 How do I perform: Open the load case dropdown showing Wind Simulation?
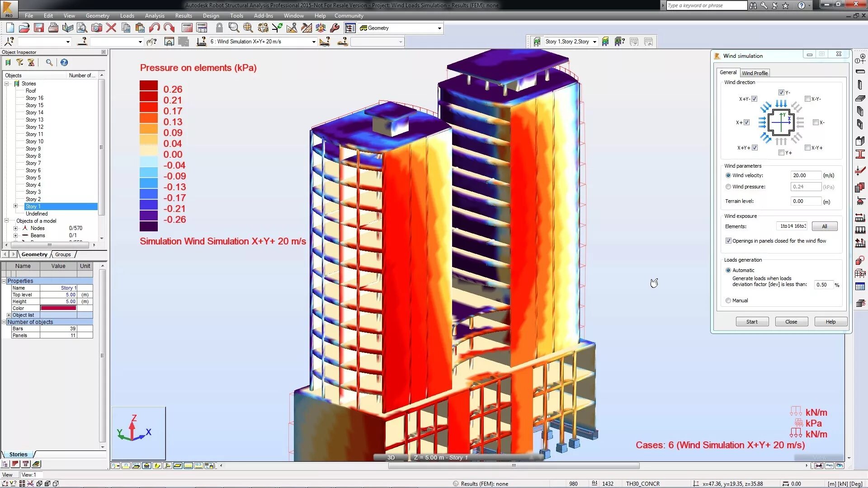(315, 41)
